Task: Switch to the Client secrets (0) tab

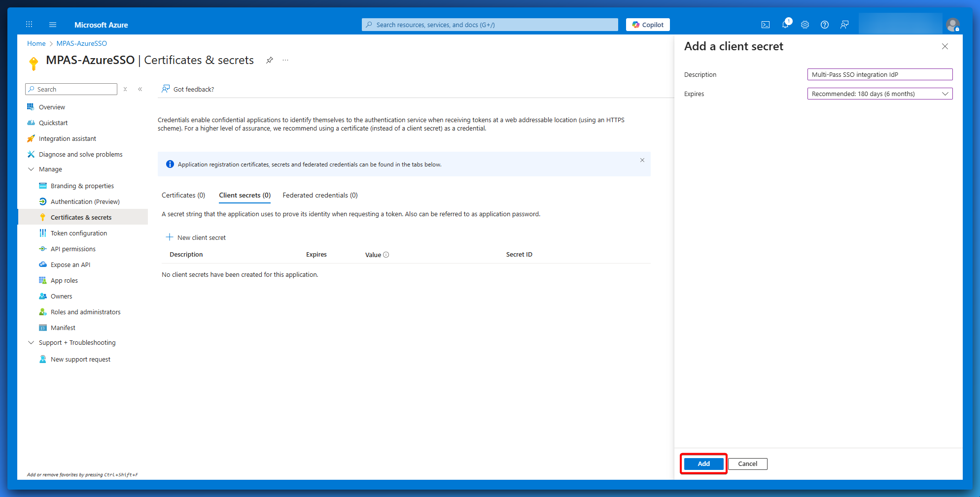Action: (245, 195)
